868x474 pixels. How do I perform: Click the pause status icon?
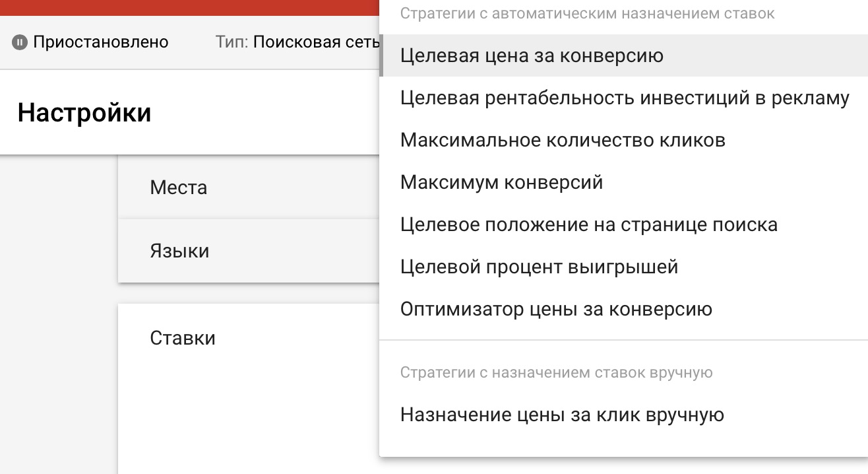[x=20, y=43]
